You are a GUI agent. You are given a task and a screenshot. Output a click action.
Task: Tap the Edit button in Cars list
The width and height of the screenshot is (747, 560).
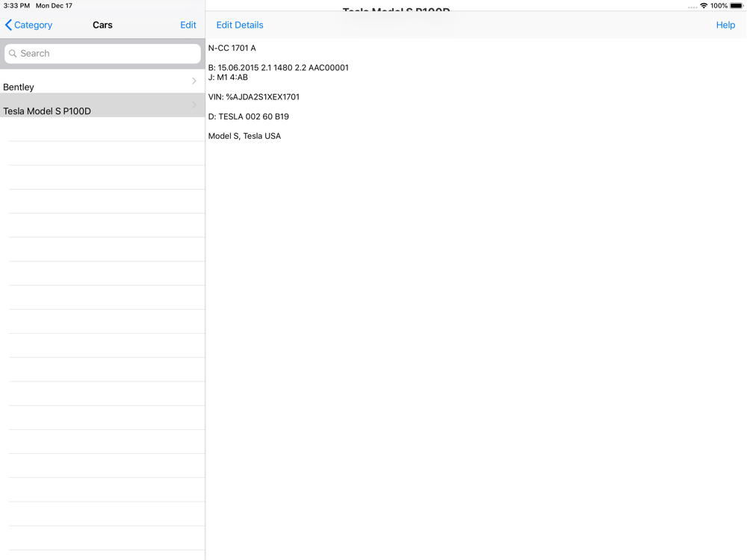(188, 25)
